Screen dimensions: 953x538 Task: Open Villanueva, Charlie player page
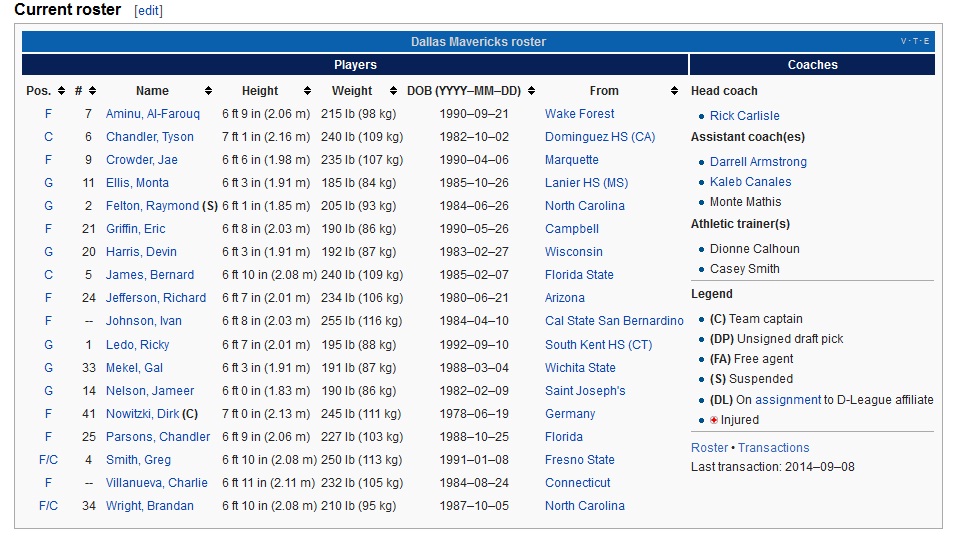(x=156, y=483)
